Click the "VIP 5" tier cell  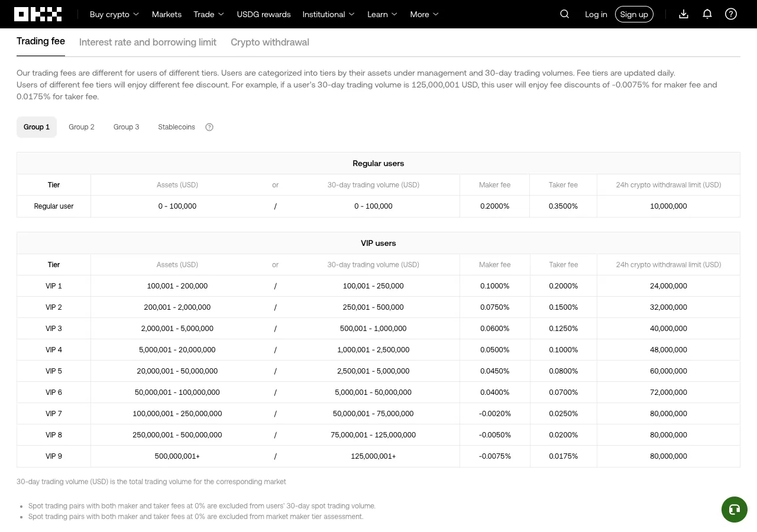[54, 371]
